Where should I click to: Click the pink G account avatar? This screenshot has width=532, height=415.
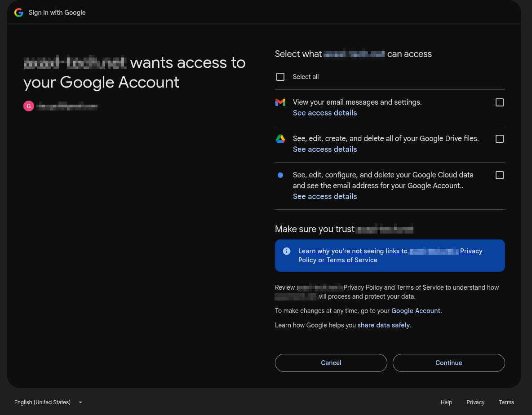click(29, 106)
